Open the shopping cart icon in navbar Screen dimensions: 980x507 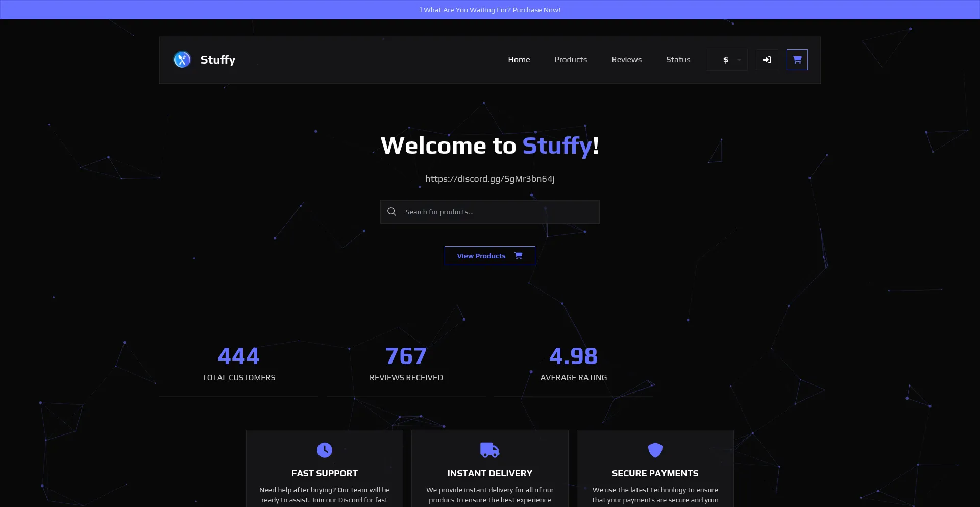point(797,60)
